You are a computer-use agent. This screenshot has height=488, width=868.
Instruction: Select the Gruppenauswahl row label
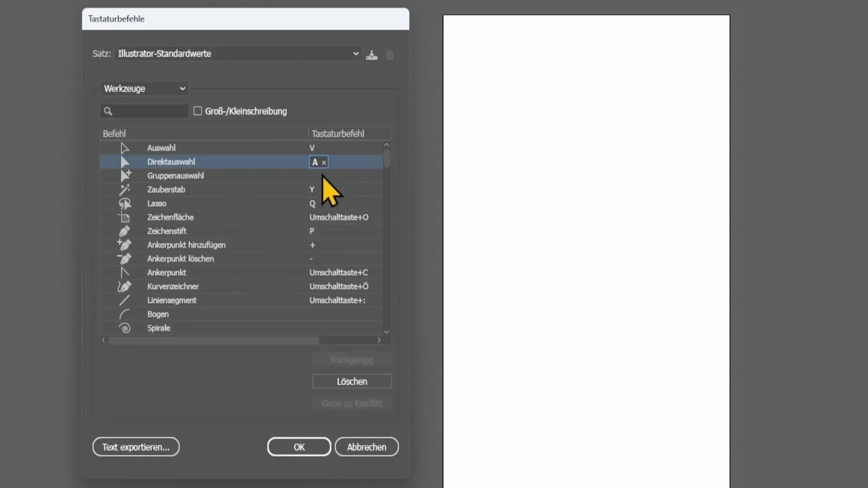click(175, 175)
